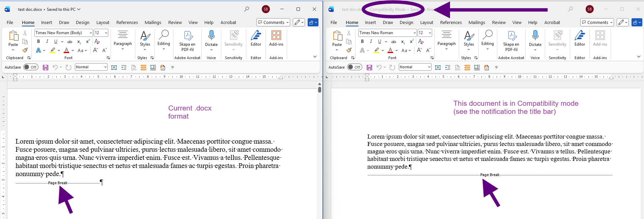
Task: Apply red font color in left window
Action: (x=66, y=50)
